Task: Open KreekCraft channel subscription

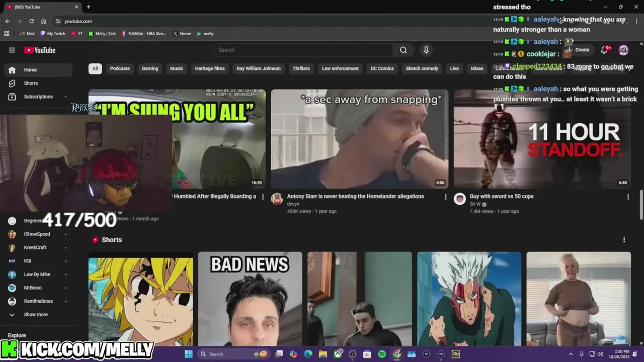Action: click(x=38, y=247)
